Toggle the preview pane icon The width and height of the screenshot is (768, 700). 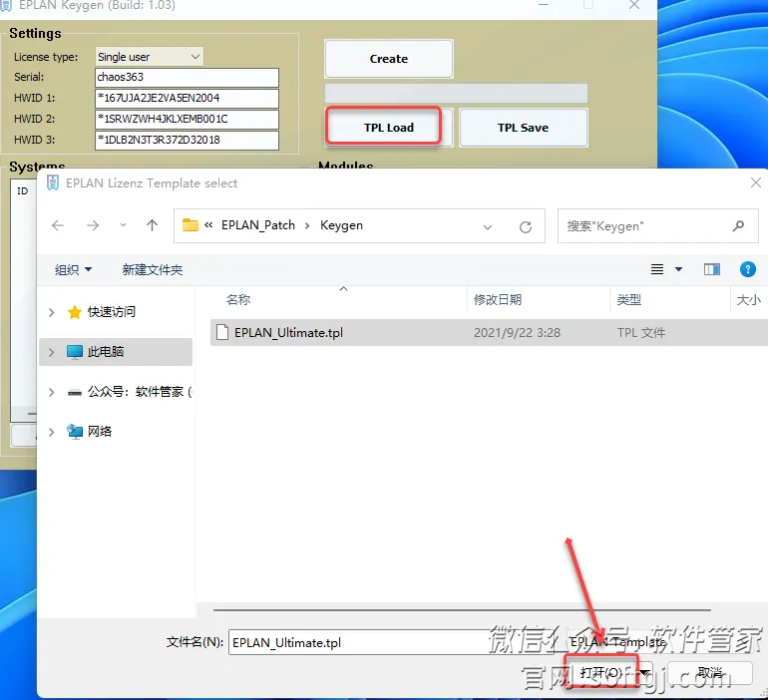712,269
